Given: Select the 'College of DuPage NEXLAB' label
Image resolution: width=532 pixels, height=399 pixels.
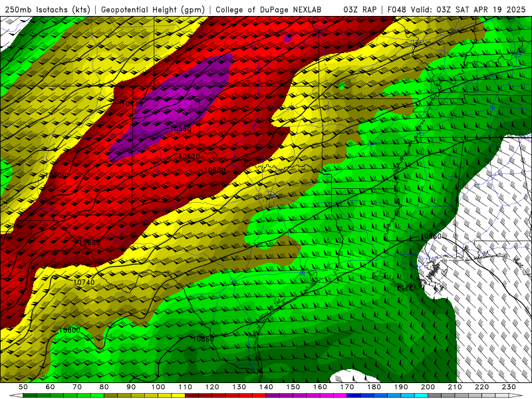Looking at the screenshot, I should tap(269, 9).
